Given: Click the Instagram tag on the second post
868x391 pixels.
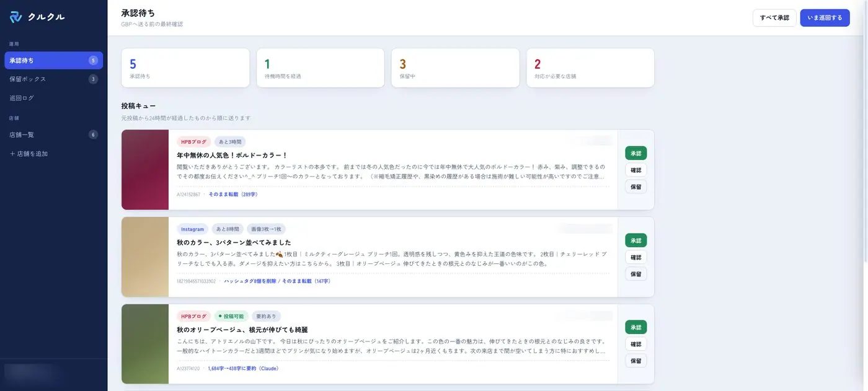Looking at the screenshot, I should pos(192,229).
